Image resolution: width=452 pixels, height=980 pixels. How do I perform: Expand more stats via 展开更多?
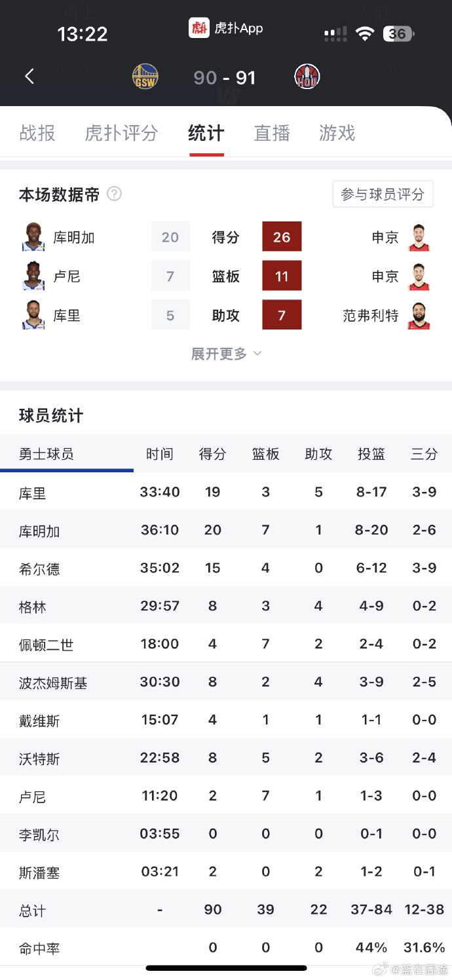pos(226,354)
